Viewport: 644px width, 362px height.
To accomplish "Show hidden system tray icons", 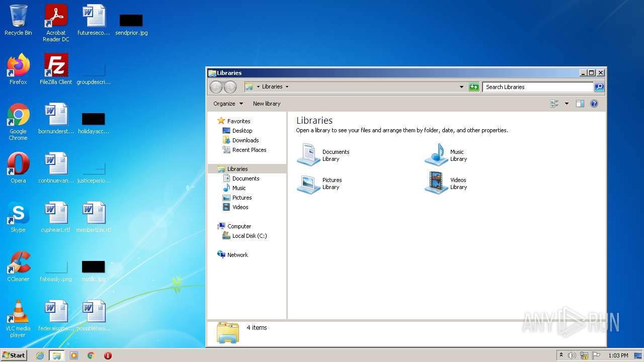I will pos(561,355).
